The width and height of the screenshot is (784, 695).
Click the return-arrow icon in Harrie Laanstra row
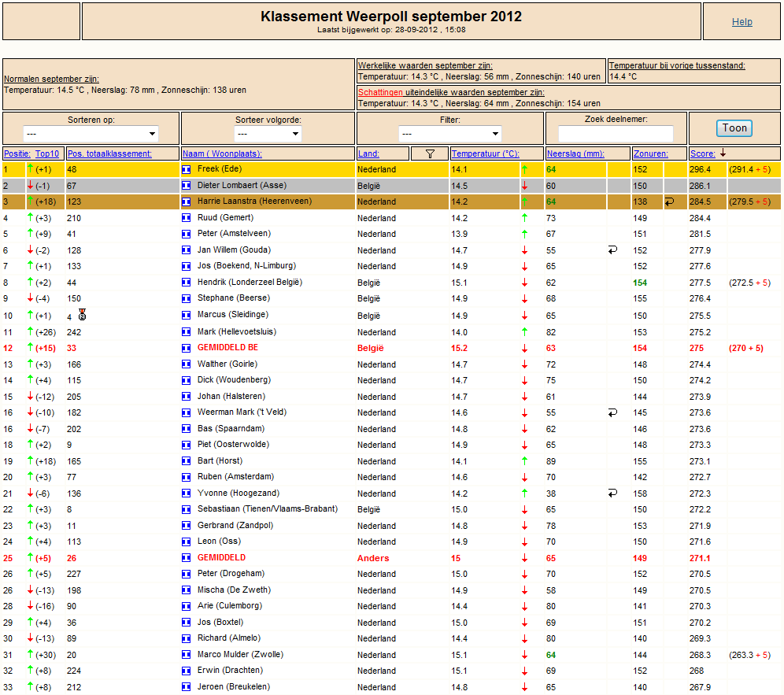[x=670, y=201]
